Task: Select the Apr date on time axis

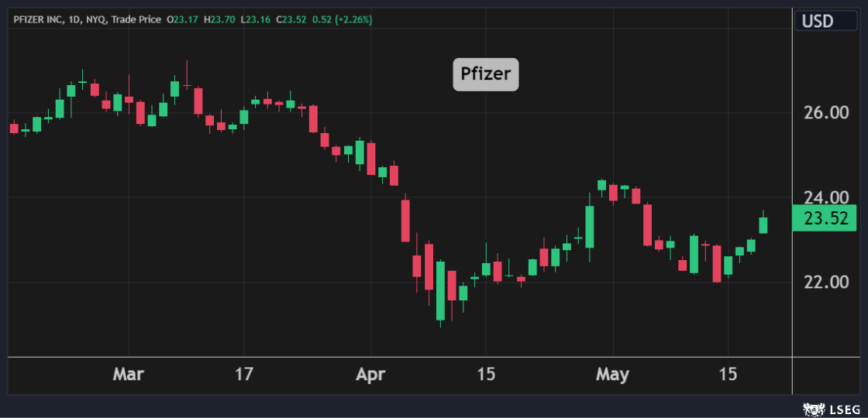Action: click(370, 375)
